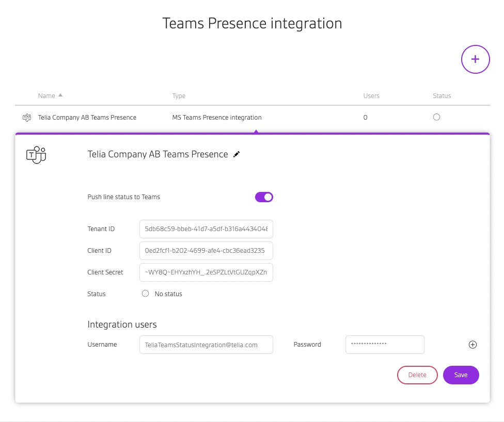Focus the Tenant ID field

(206, 229)
